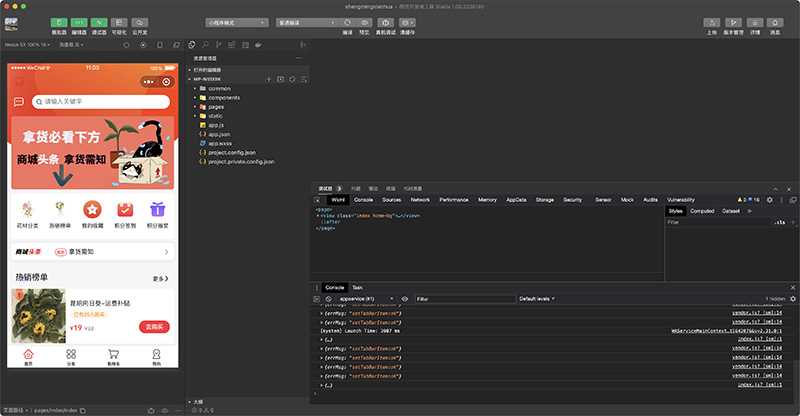The height and width of the screenshot is (416, 800).
Task: Click the real device debugging icon
Action: [x=386, y=22]
